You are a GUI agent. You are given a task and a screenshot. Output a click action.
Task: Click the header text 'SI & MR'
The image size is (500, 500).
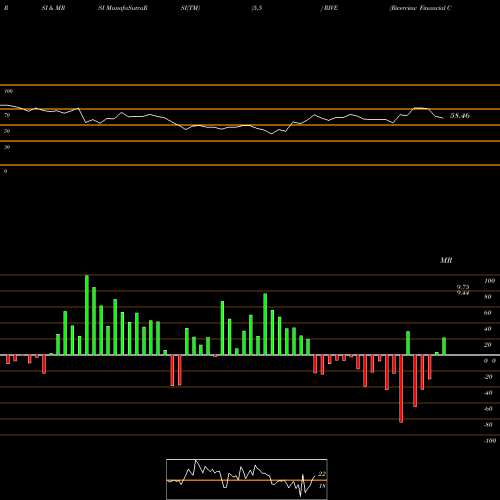[53, 8]
